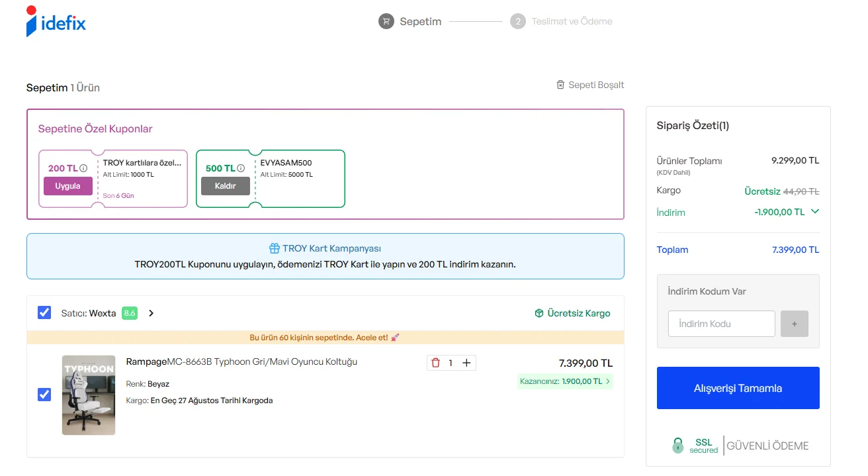Open the Wexta seller 8.6 rating badge
The width and height of the screenshot is (868, 476).
[x=130, y=313]
